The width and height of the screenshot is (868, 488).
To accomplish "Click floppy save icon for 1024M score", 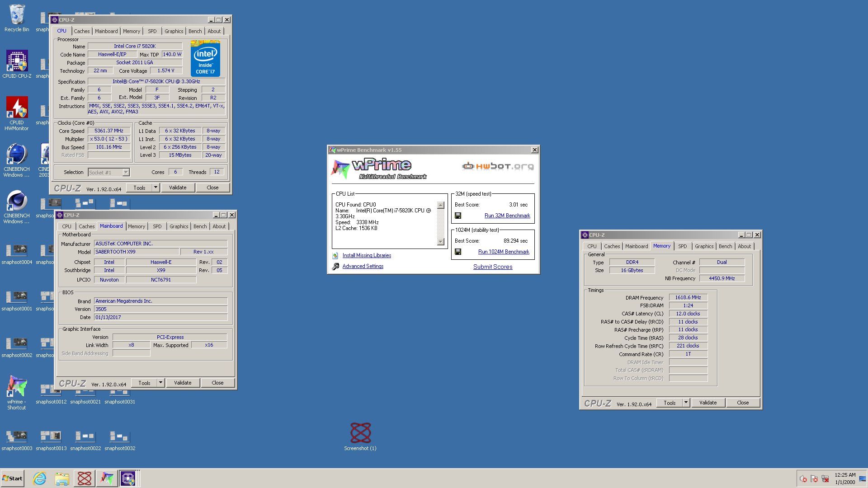I will click(x=458, y=252).
